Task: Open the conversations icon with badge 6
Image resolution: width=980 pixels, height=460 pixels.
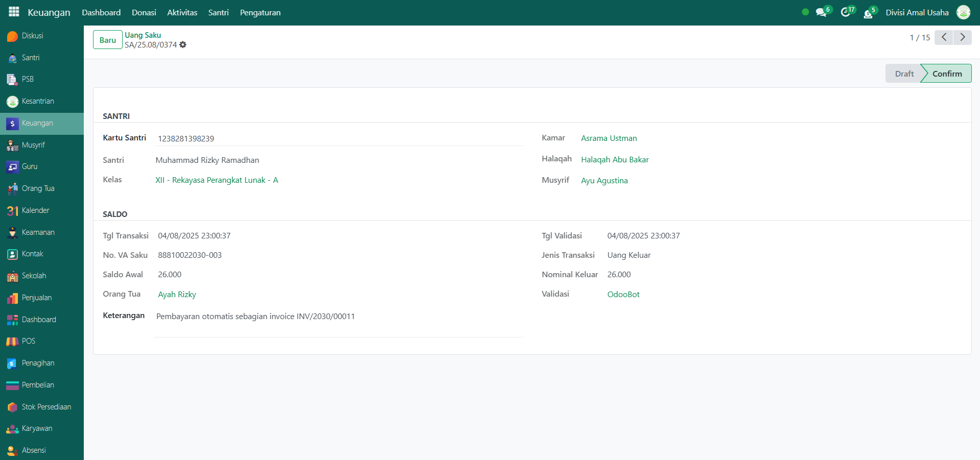Action: tap(822, 12)
